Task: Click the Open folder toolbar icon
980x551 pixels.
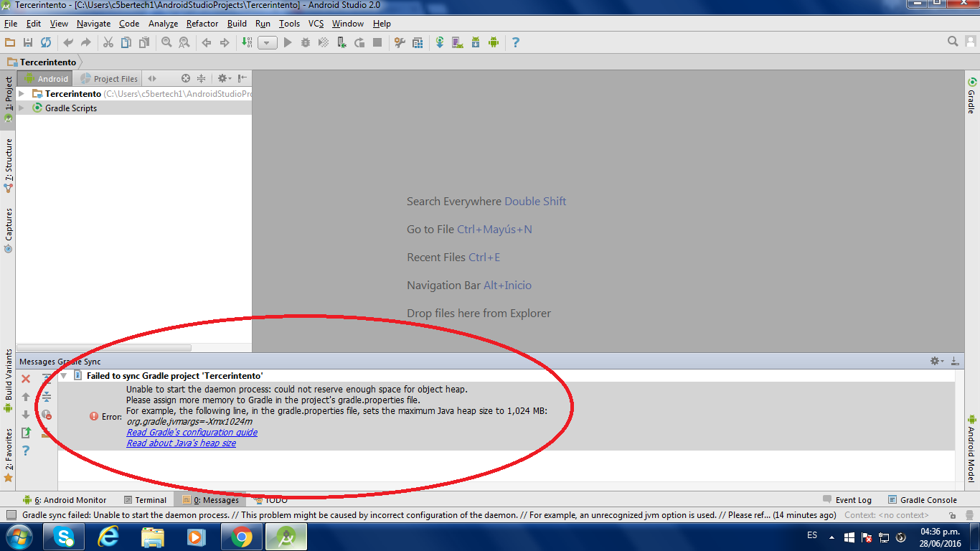Action: pyautogui.click(x=10, y=43)
